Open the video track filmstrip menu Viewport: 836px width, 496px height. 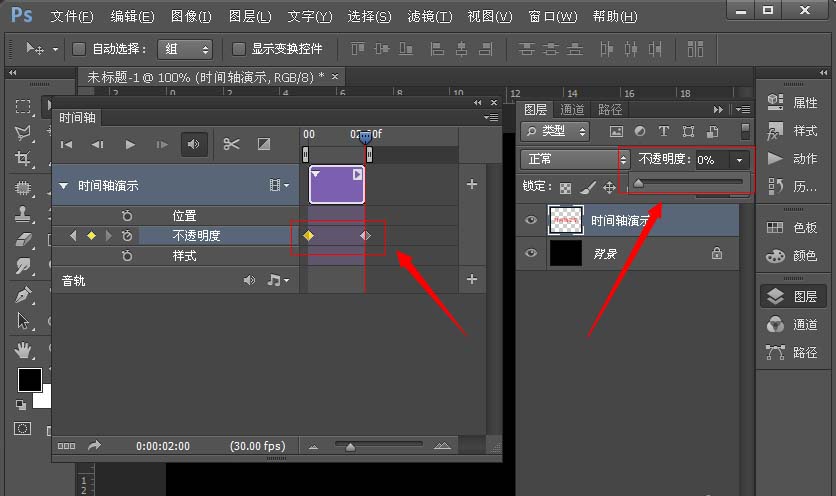(x=279, y=185)
